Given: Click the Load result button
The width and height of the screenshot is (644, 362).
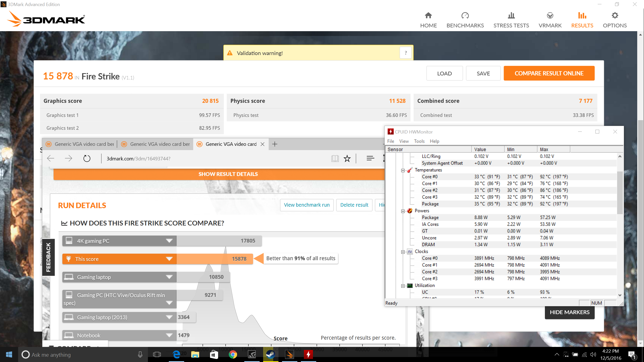Looking at the screenshot, I should (x=444, y=73).
